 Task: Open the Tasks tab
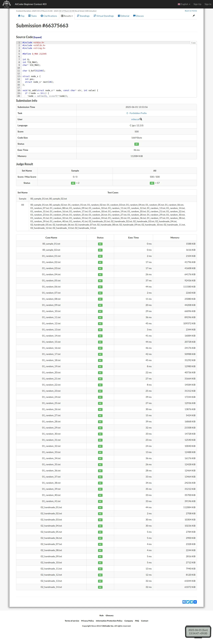pyautogui.click(x=33, y=16)
